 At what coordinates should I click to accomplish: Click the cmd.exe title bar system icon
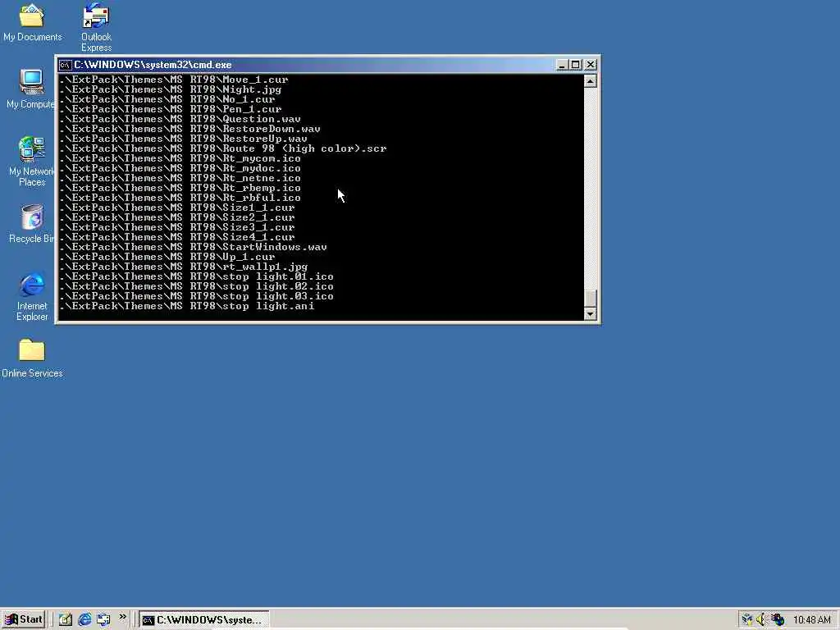coord(66,65)
